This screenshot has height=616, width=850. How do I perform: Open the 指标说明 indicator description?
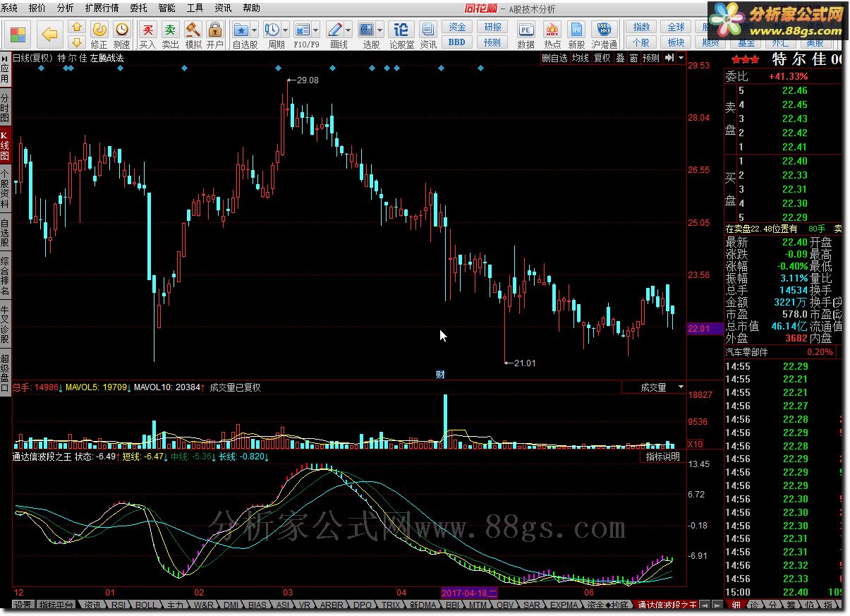tap(663, 457)
